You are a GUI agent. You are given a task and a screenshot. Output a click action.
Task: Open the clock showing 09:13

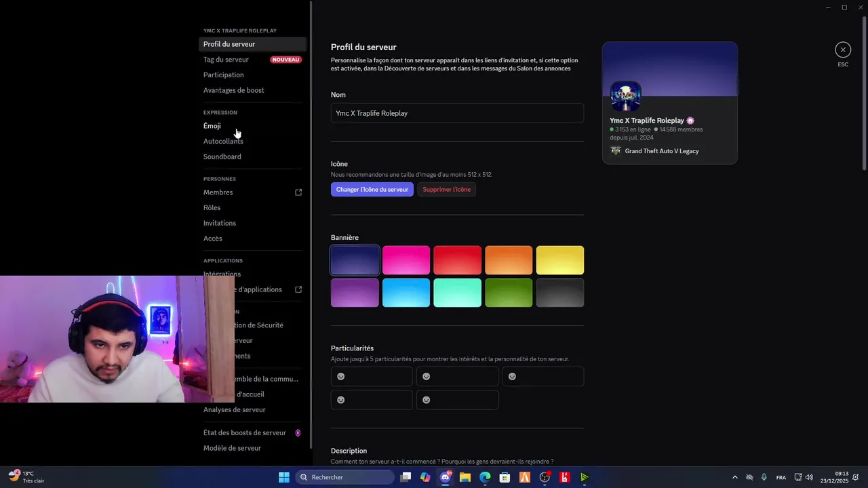pos(833,477)
